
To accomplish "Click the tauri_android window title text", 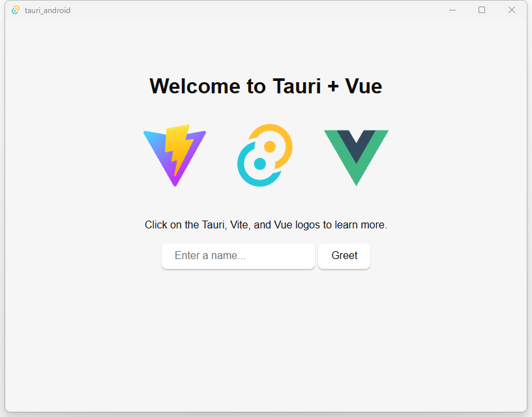I will (x=48, y=10).
